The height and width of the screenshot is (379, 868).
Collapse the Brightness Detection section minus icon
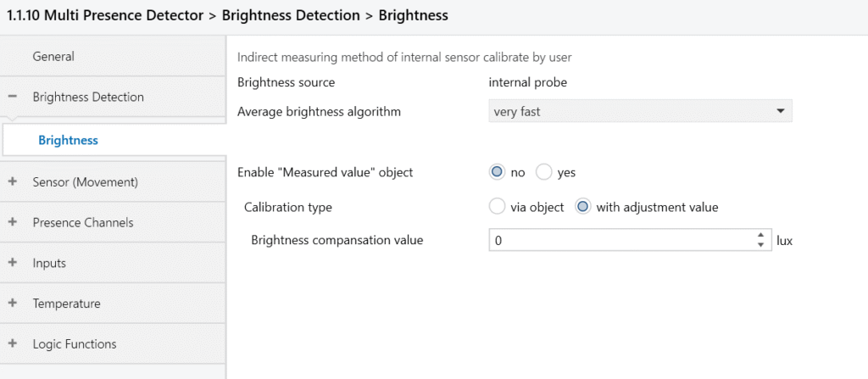tap(13, 97)
